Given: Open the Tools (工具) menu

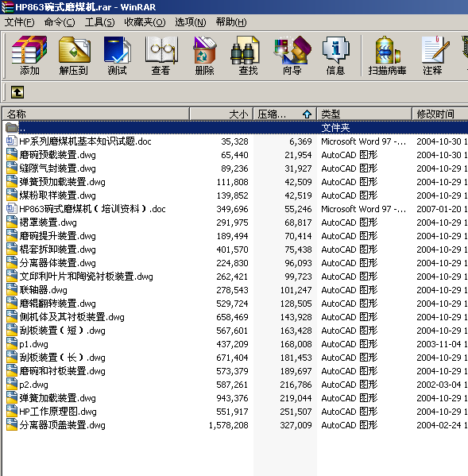Looking at the screenshot, I should (x=99, y=22).
